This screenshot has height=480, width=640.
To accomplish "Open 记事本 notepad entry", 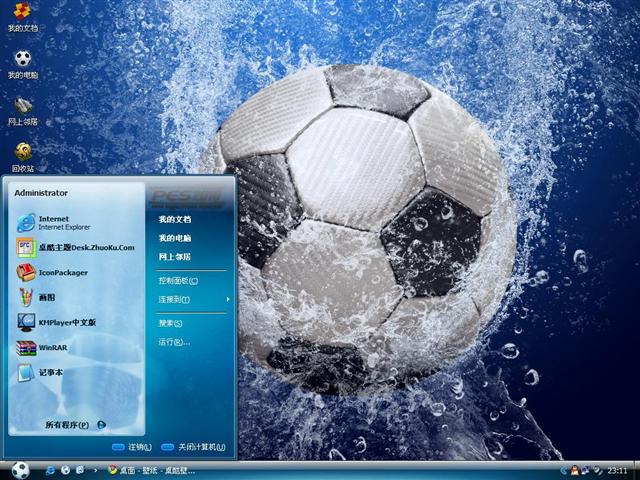I will [x=77, y=373].
